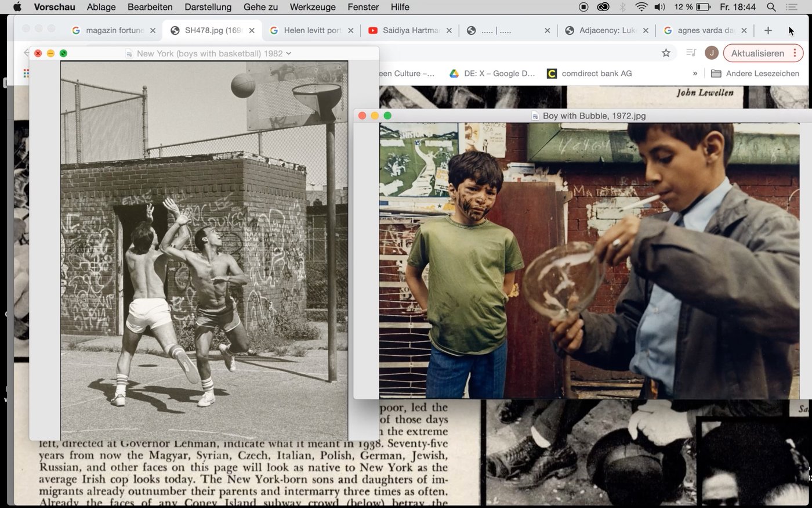Open Spotlight search magnifier
Screen dimensions: 812x508
tap(771, 7)
